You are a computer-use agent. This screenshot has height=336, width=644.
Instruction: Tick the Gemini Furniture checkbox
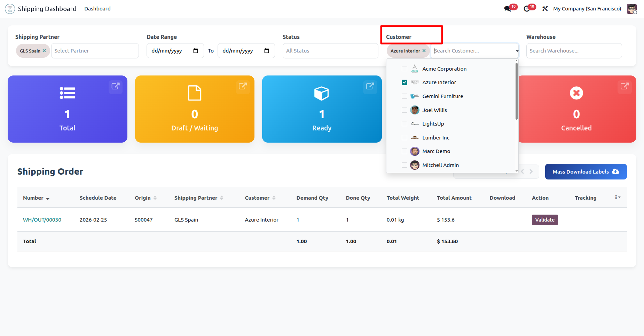coord(405,96)
